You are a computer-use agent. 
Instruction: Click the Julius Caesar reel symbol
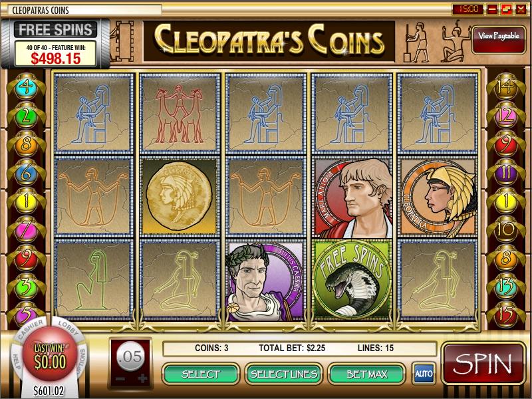coord(265,281)
